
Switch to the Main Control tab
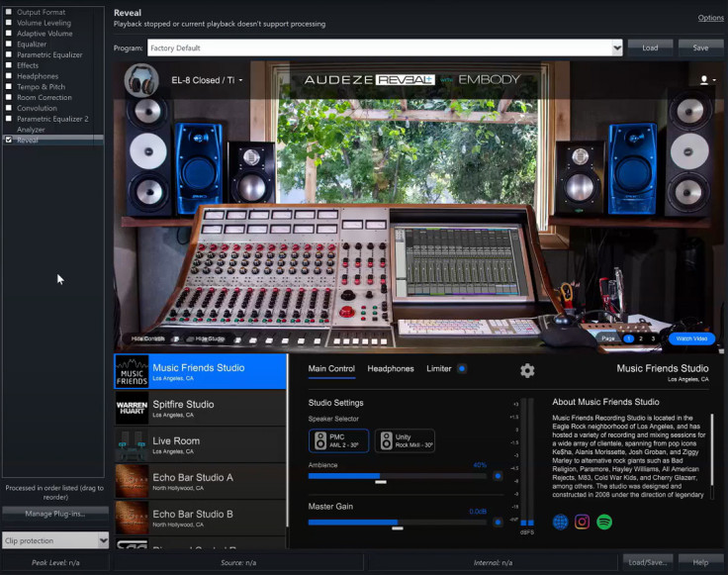pyautogui.click(x=331, y=369)
